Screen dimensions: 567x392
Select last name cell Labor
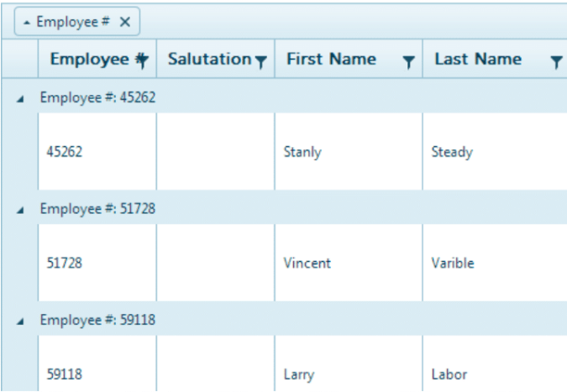coord(495,364)
